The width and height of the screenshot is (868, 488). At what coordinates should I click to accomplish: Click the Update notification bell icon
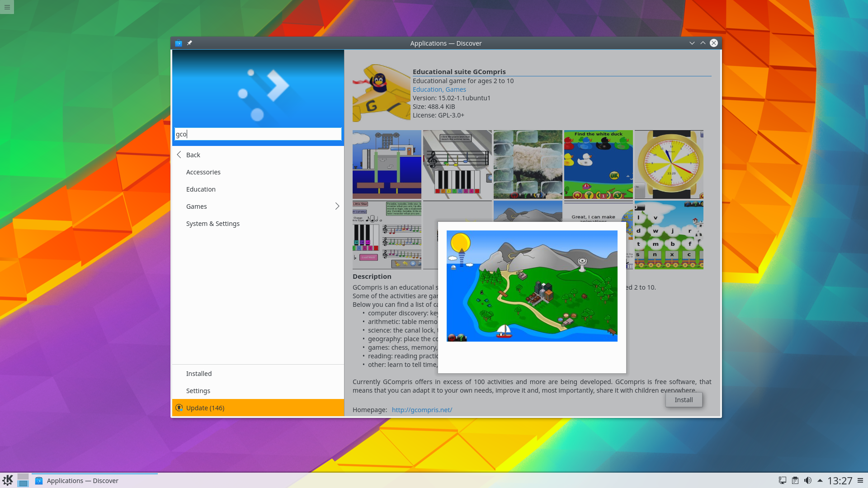179,408
